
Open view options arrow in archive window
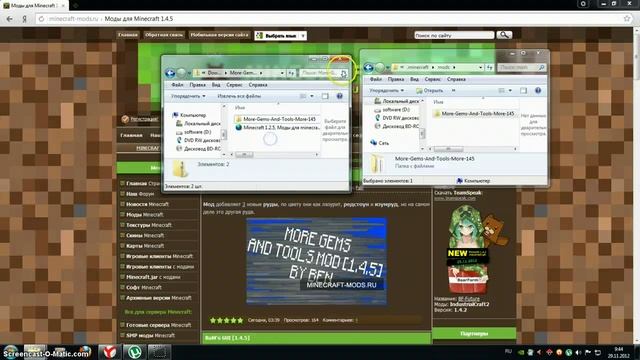click(312, 96)
